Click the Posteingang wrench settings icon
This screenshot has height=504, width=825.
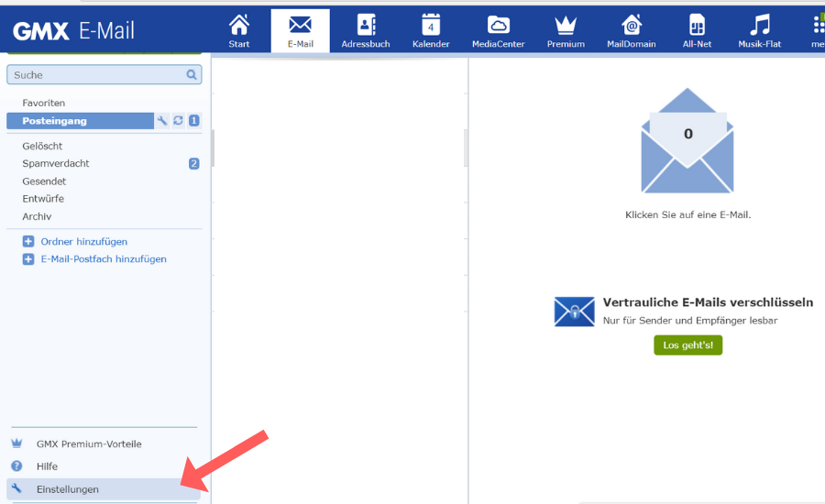point(162,121)
